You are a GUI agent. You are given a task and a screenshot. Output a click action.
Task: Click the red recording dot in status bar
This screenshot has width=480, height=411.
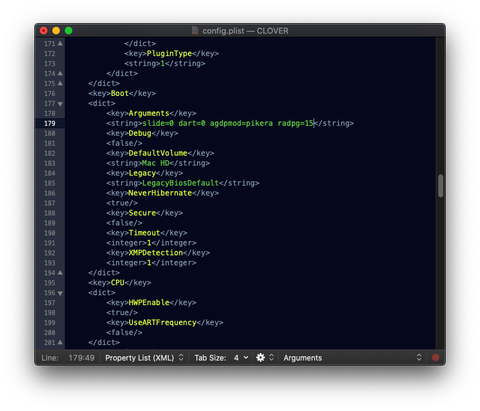[x=435, y=358]
